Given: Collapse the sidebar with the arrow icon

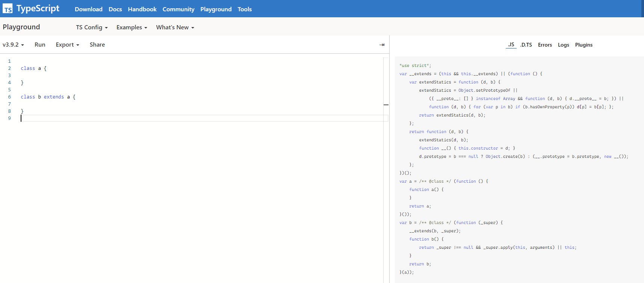Looking at the screenshot, I should click(x=382, y=45).
